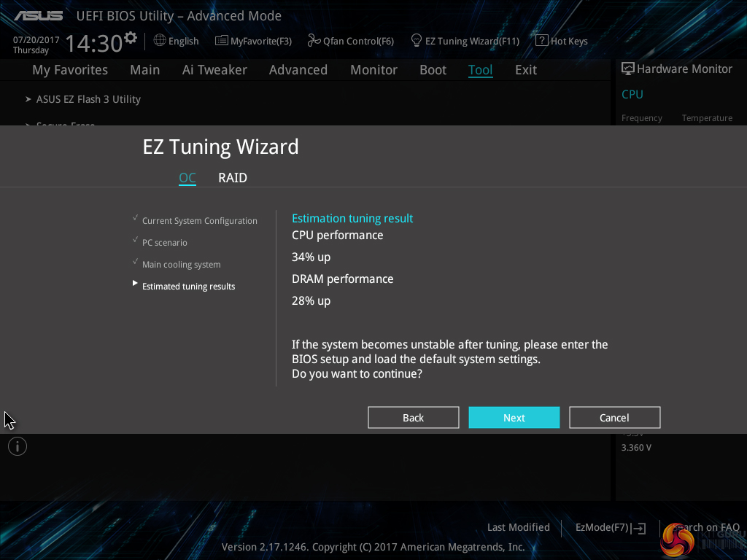Open the Monitor tab
Viewport: 747px width, 560px height.
pyautogui.click(x=373, y=70)
